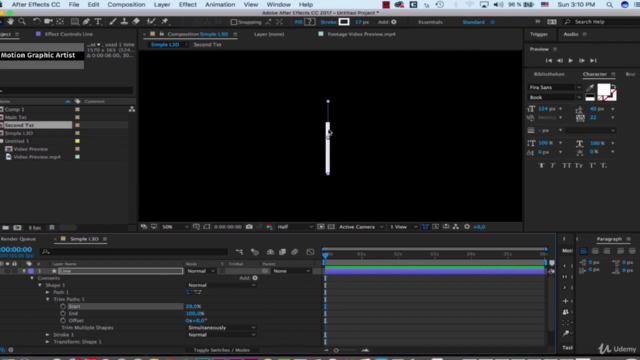Select the Pen tool

tap(87, 22)
